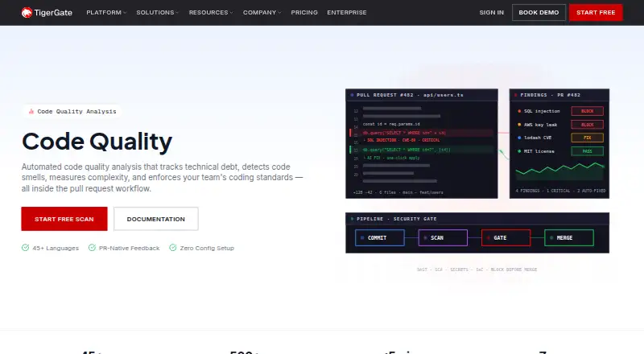Click the Book Demo button
Viewport: 644px width, 354px height.
539,13
